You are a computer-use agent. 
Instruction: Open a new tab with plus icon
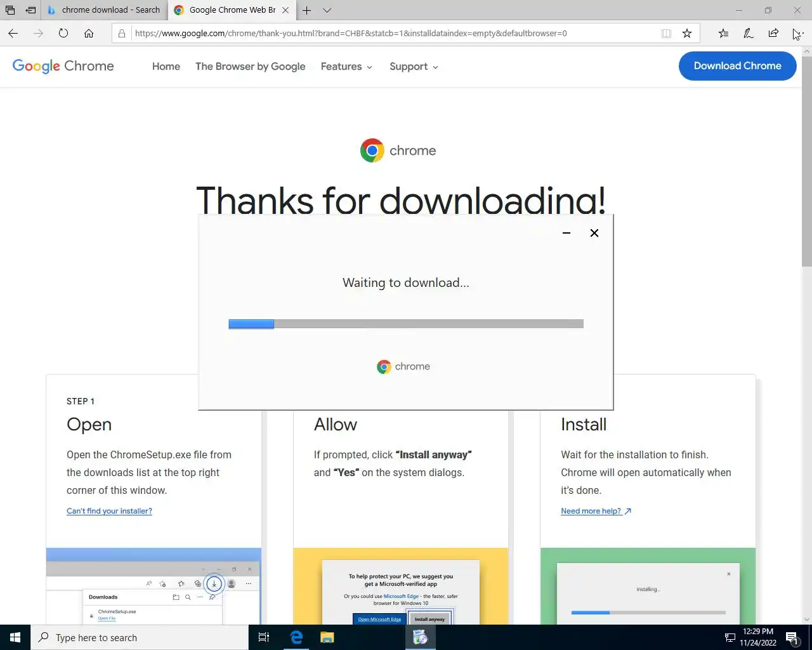(x=306, y=10)
